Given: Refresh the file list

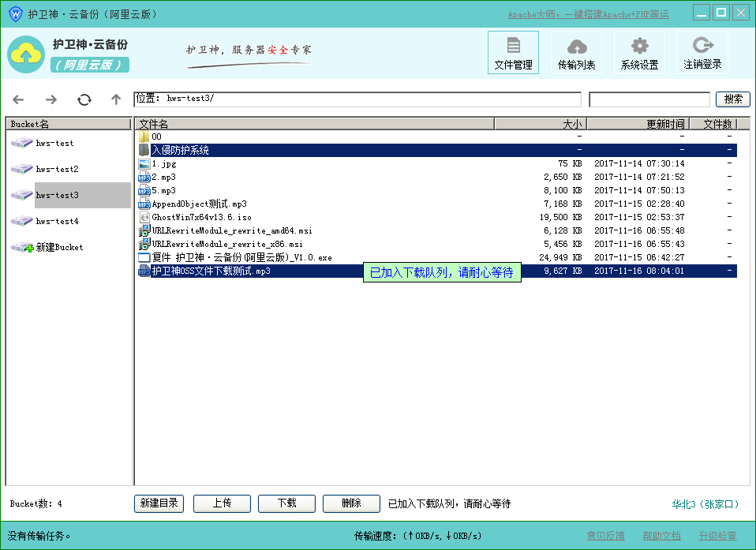Looking at the screenshot, I should 84,99.
